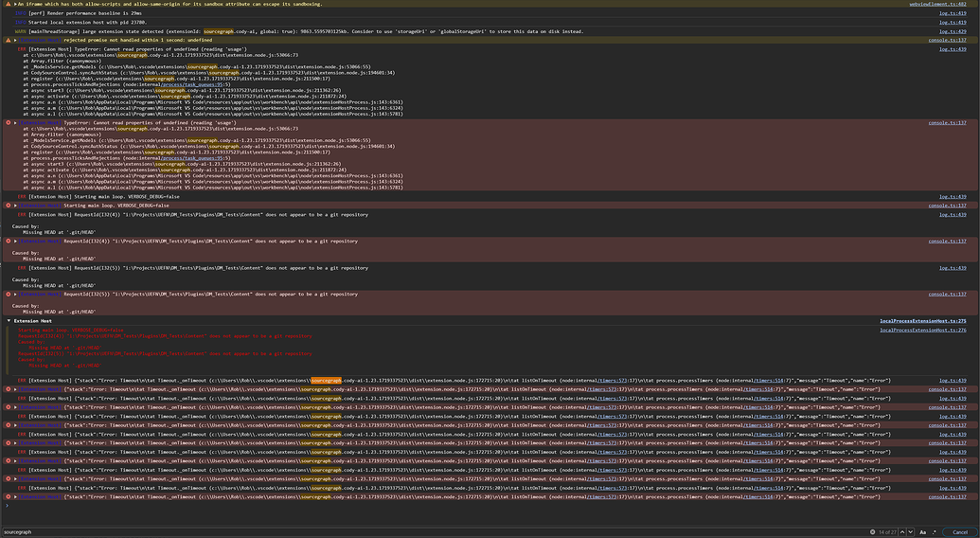Click red error icon on TypeError entry
Screen dimensions: 980x538
tap(9, 123)
